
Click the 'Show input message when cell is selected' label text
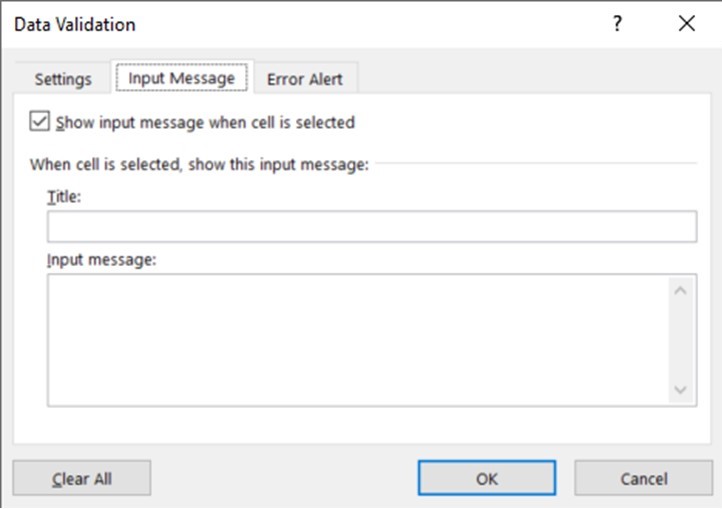(x=205, y=123)
